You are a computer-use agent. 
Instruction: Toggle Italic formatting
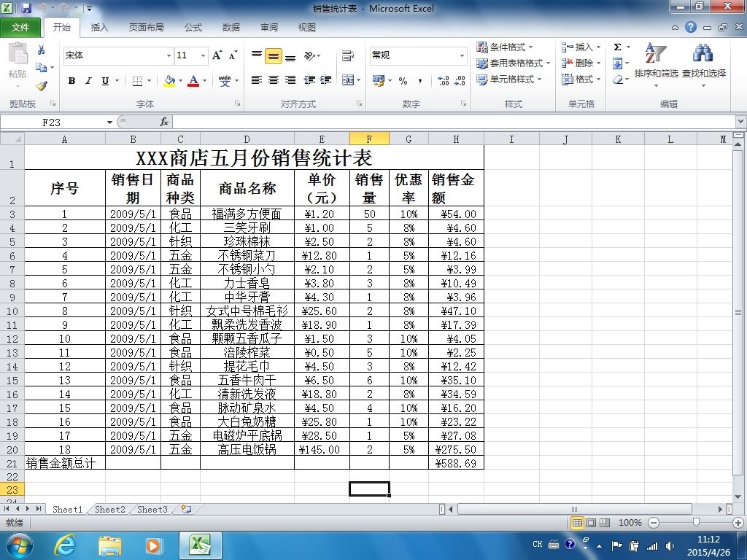[x=88, y=81]
